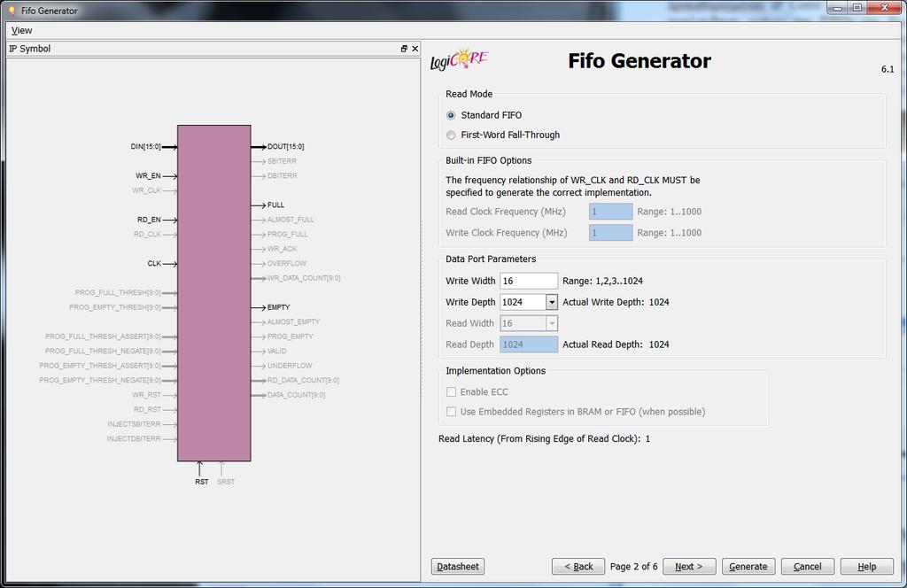Minimize the Fifo Generator window
The height and width of the screenshot is (588, 907).
(838, 7)
